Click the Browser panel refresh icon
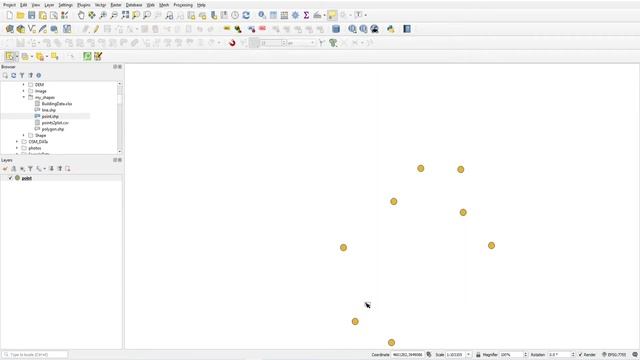The image size is (640, 360). click(13, 76)
